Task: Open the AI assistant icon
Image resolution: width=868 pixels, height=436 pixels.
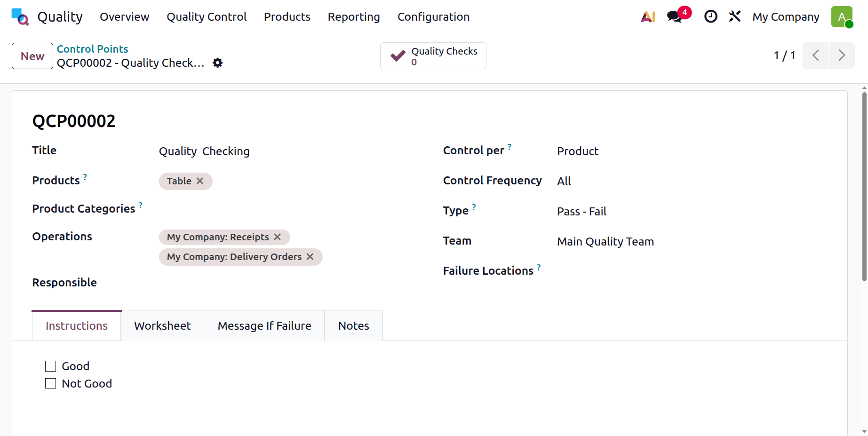Action: point(648,17)
